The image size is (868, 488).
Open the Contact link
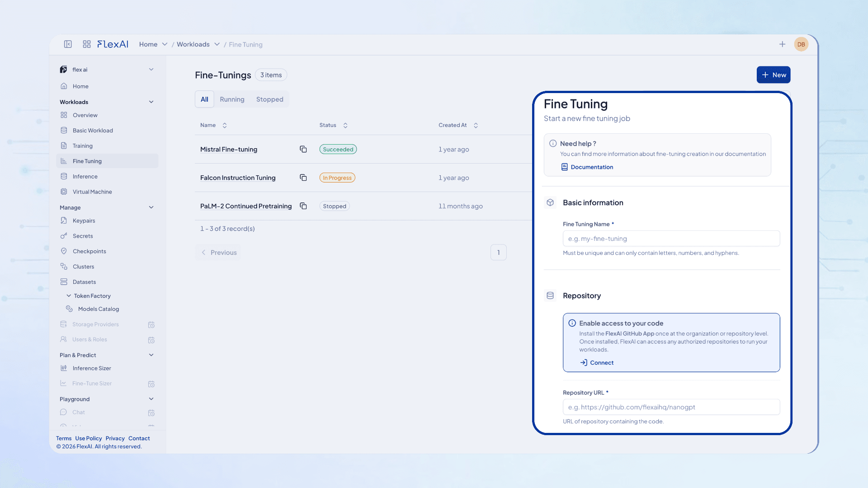coord(139,439)
